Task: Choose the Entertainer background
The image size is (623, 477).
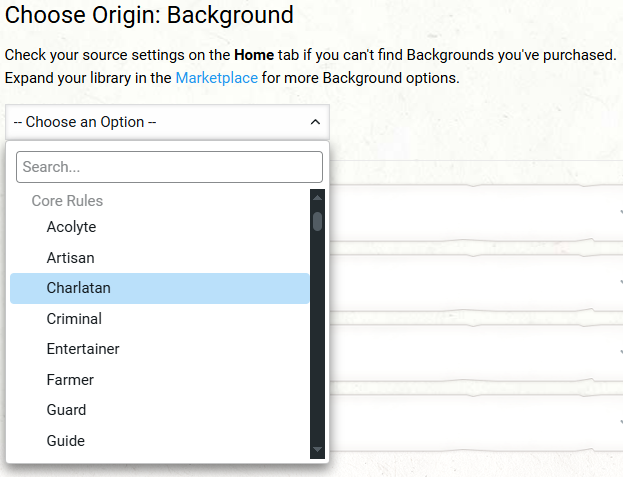Action: click(83, 349)
